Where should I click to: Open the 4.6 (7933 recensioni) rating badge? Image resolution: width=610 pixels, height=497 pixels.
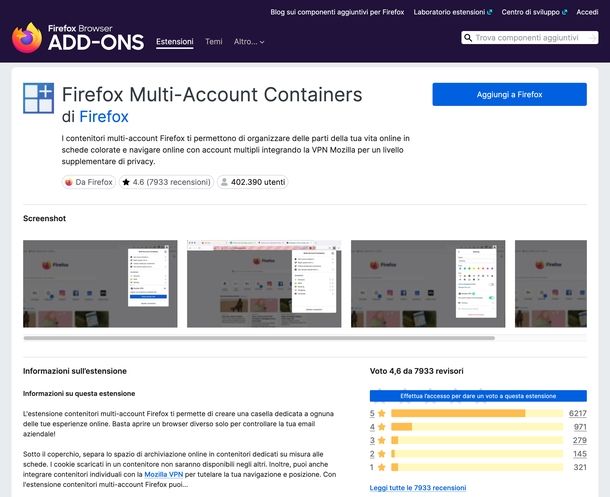pyautogui.click(x=167, y=182)
